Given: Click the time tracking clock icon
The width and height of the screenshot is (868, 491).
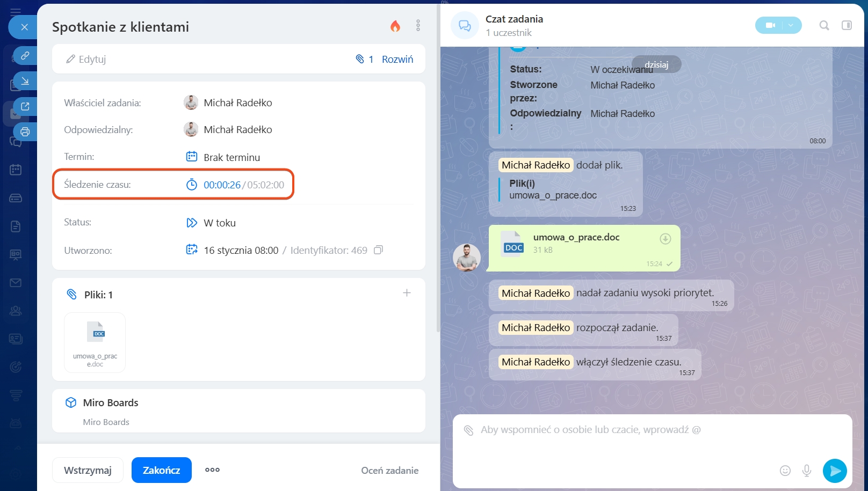Looking at the screenshot, I should tap(192, 185).
